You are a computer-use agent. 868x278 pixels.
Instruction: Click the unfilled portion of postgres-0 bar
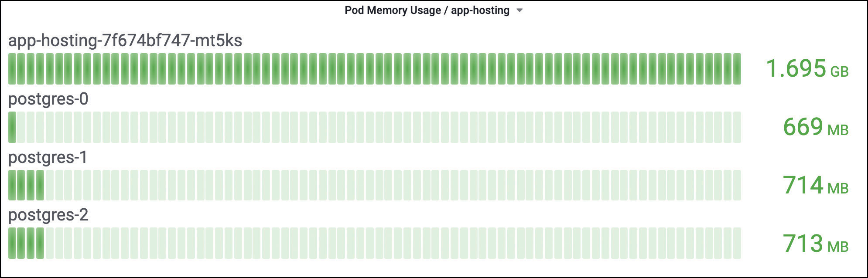pyautogui.click(x=379, y=127)
